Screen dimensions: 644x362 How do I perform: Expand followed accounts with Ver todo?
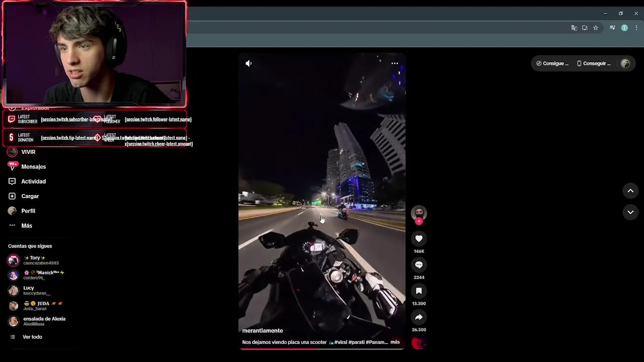click(32, 337)
